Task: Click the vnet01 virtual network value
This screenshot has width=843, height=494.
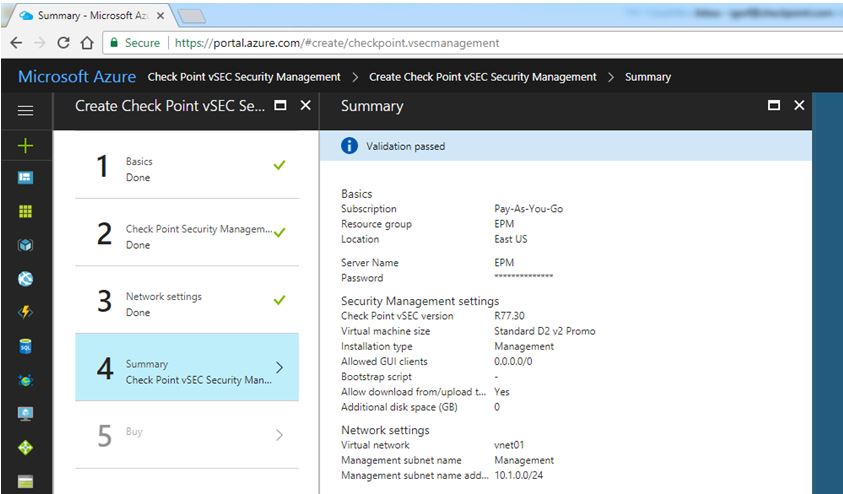Action: coord(509,445)
